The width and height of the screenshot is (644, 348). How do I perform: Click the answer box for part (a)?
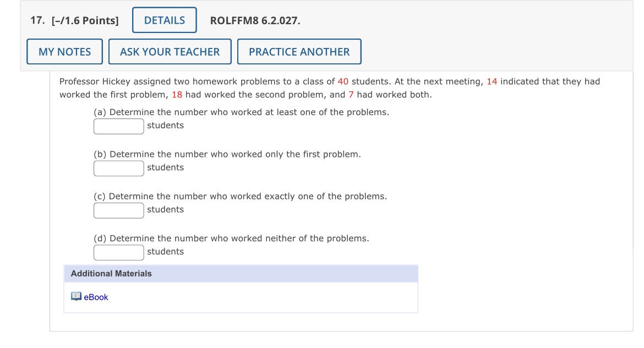118,126
